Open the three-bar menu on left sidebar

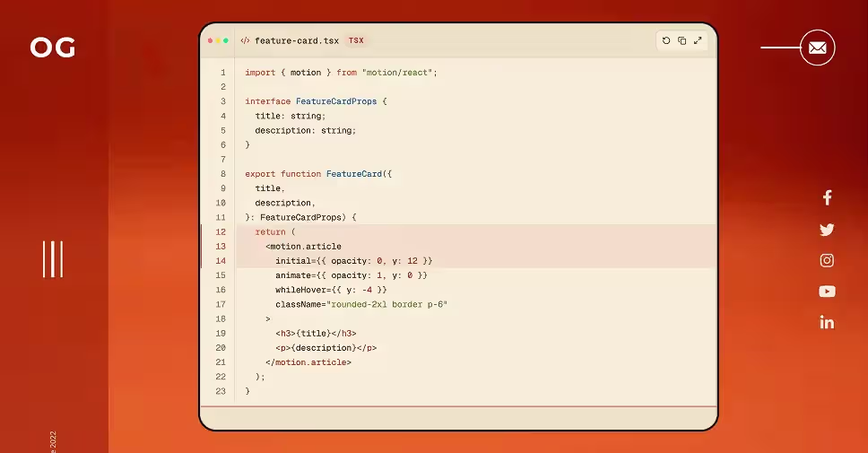click(53, 259)
